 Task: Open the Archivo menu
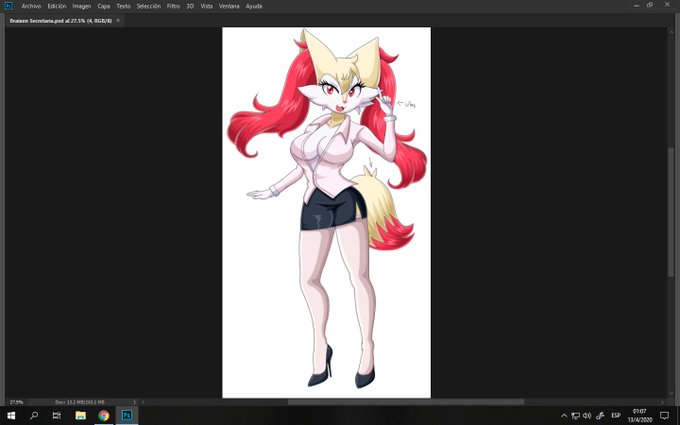pos(31,6)
